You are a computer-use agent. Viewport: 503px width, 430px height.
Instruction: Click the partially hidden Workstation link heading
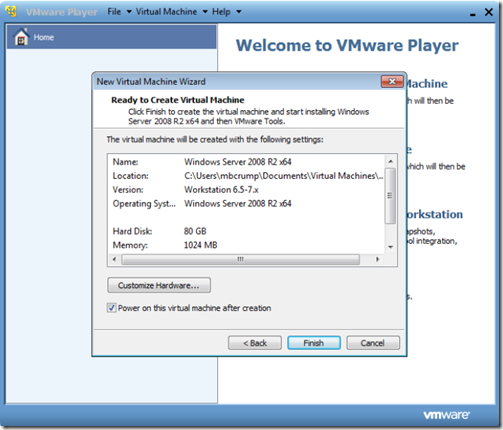(x=435, y=214)
